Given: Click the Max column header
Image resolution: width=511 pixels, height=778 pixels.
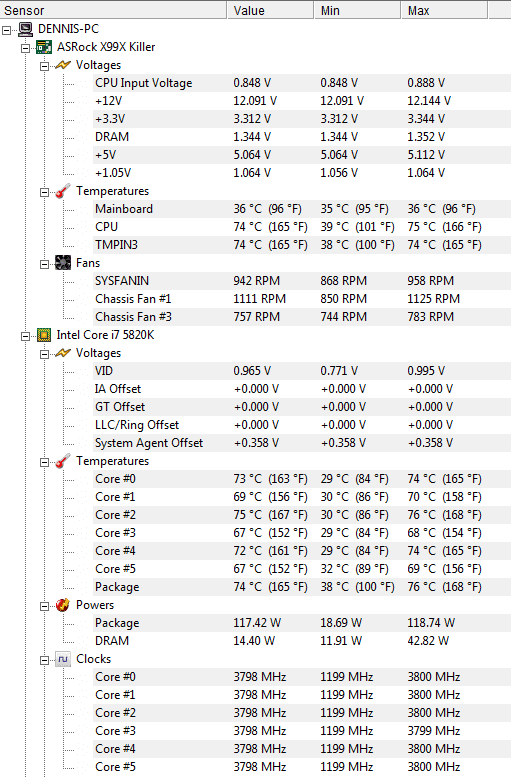Looking at the screenshot, I should (444, 10).
